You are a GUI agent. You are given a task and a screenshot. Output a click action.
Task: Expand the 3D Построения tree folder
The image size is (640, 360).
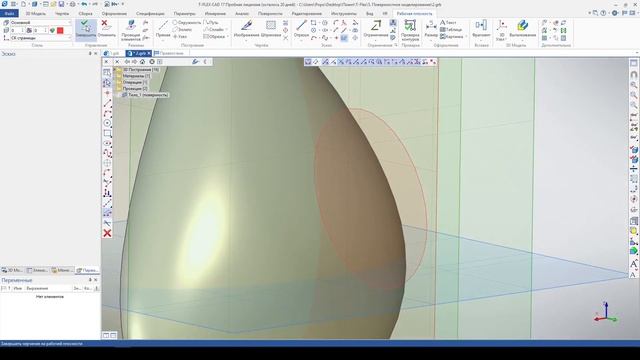pyautogui.click(x=115, y=69)
